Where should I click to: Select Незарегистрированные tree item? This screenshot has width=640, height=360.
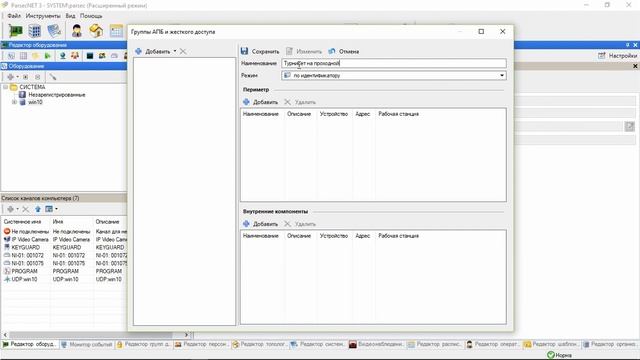(57, 95)
